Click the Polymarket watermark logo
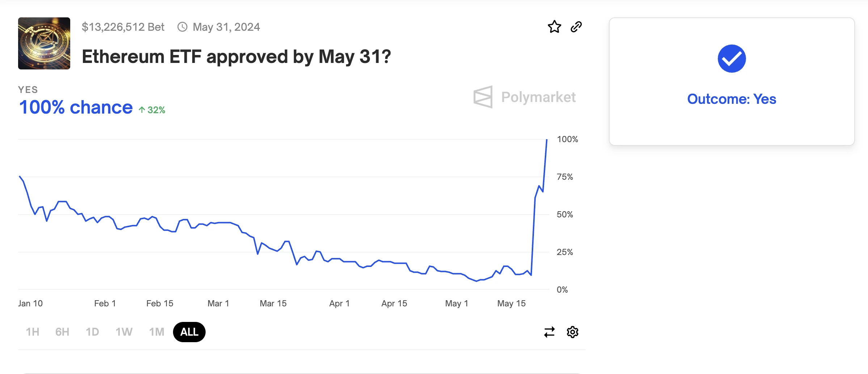Image resolution: width=868 pixels, height=374 pixels. point(525,97)
